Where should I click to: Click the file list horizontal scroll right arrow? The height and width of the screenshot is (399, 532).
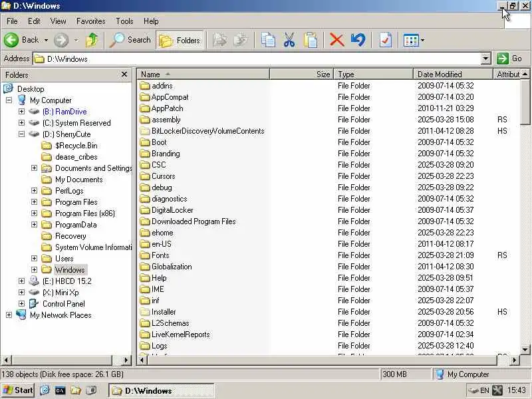tap(514, 360)
